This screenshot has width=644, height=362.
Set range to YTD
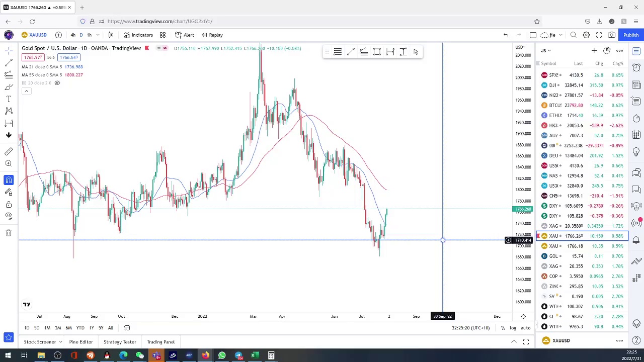80,328
